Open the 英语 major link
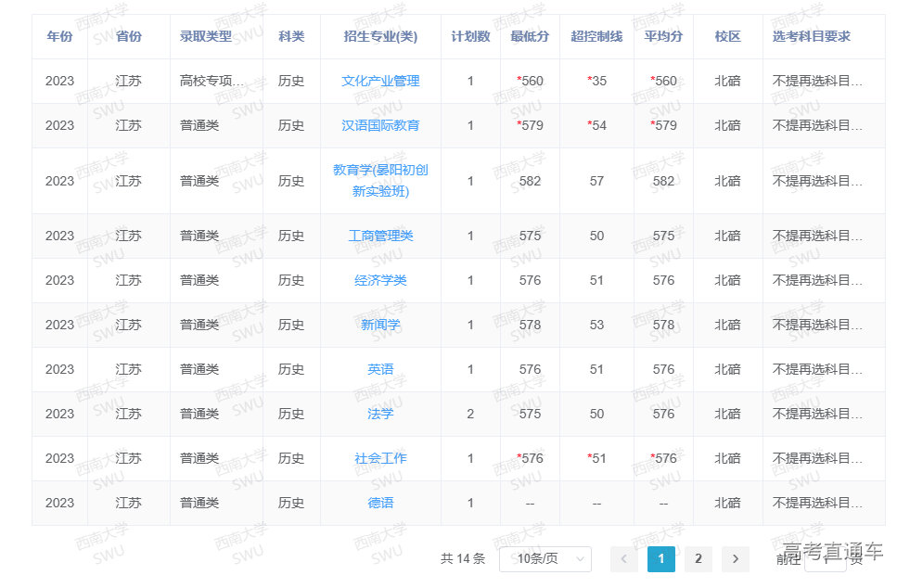This screenshot has height=588, width=910. (380, 370)
